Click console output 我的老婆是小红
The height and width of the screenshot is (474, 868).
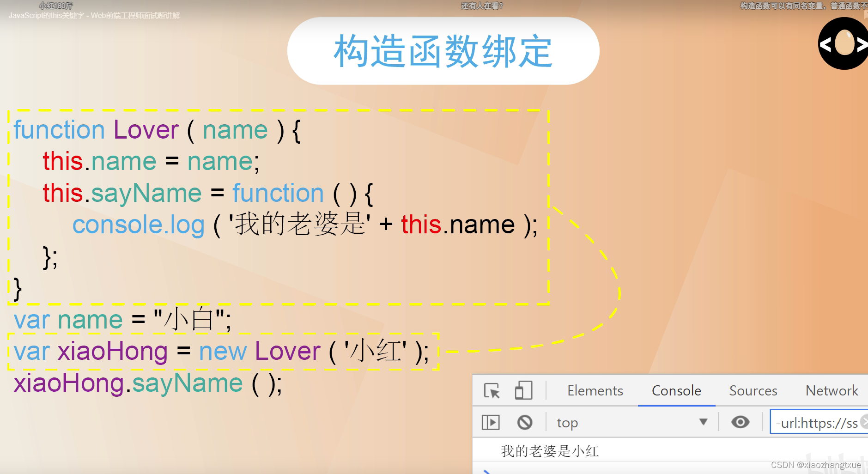tap(550, 451)
